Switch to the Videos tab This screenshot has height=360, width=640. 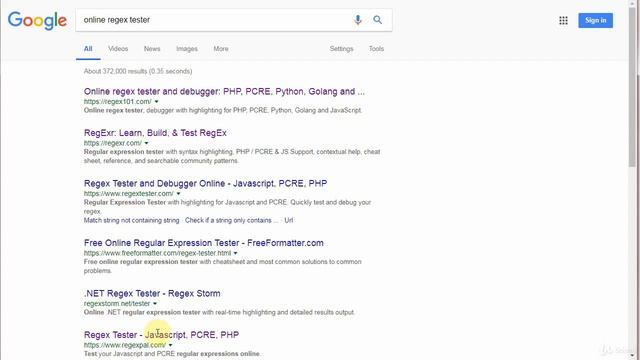tap(118, 49)
